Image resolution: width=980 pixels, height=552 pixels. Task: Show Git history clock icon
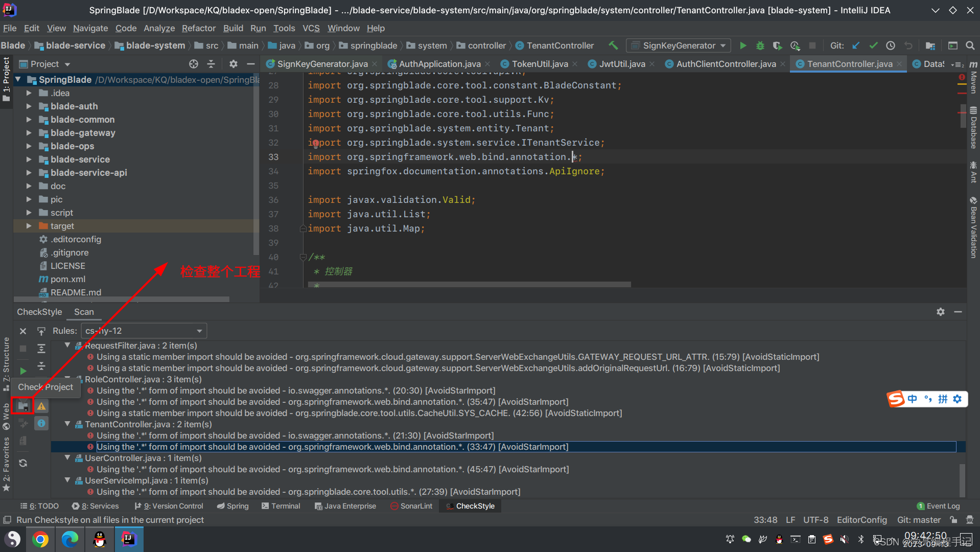tap(891, 45)
